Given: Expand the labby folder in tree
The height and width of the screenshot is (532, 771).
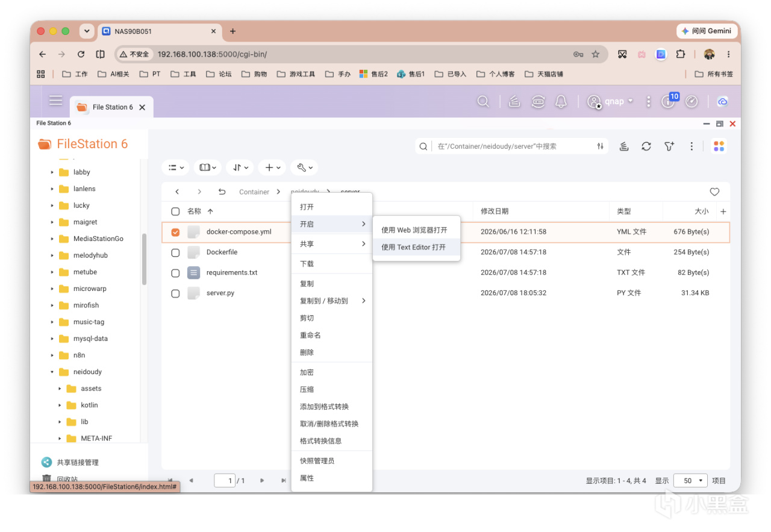Looking at the screenshot, I should pos(52,172).
